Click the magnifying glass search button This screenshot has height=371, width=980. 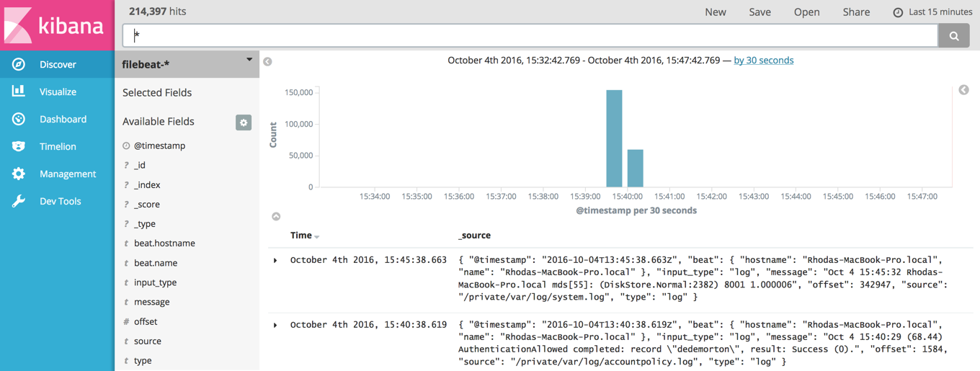coord(953,35)
